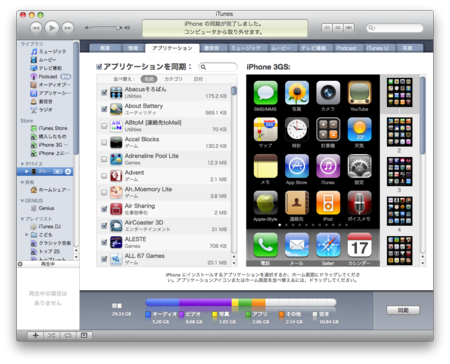The height and width of the screenshot is (364, 450).
Task: Toggle artwork viewer button in bottom bar
Action: click(84, 335)
